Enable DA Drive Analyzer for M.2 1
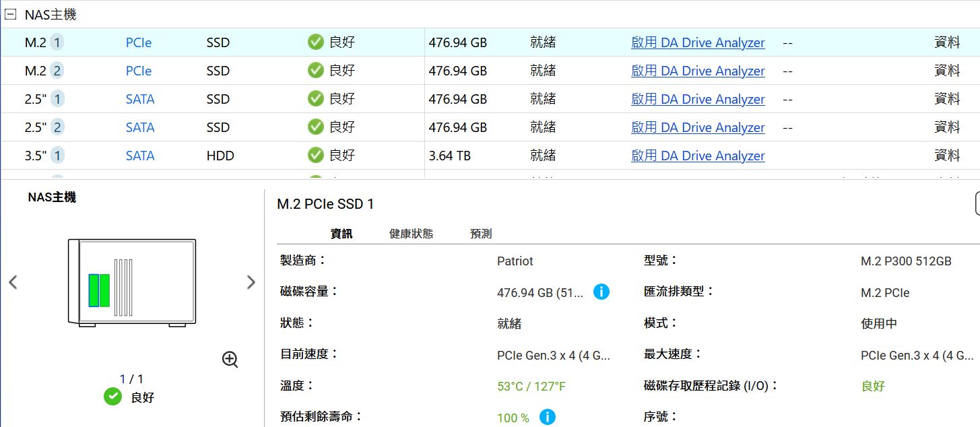This screenshot has height=427, width=980. (x=698, y=42)
